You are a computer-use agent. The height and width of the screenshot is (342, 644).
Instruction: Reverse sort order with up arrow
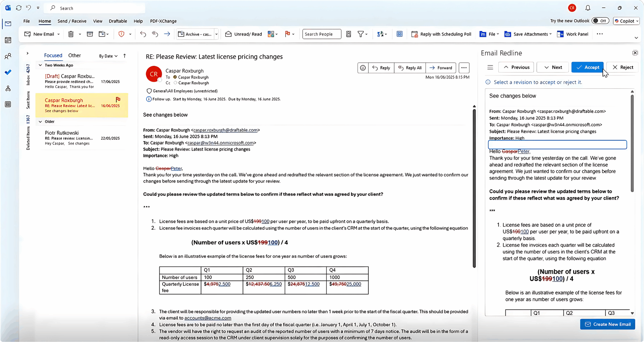click(125, 56)
